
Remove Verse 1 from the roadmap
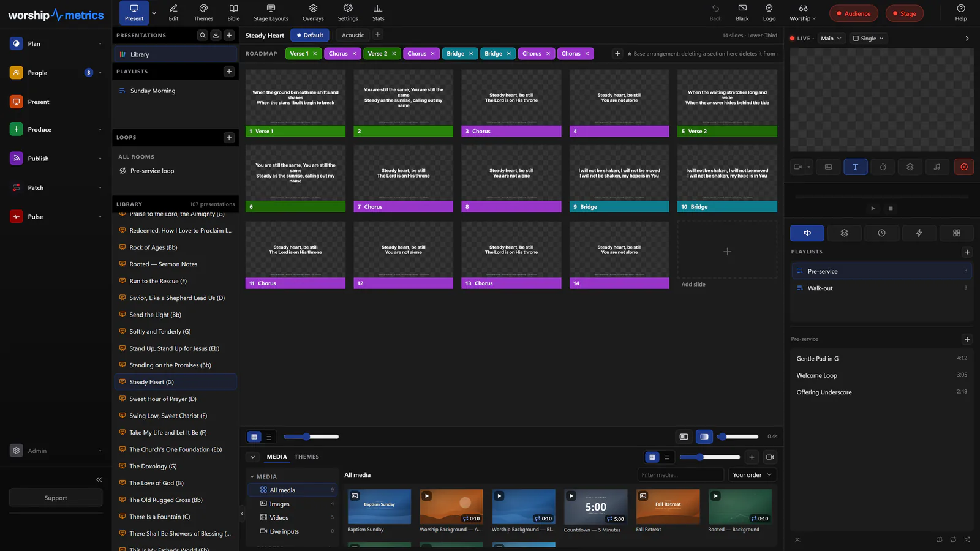(315, 54)
